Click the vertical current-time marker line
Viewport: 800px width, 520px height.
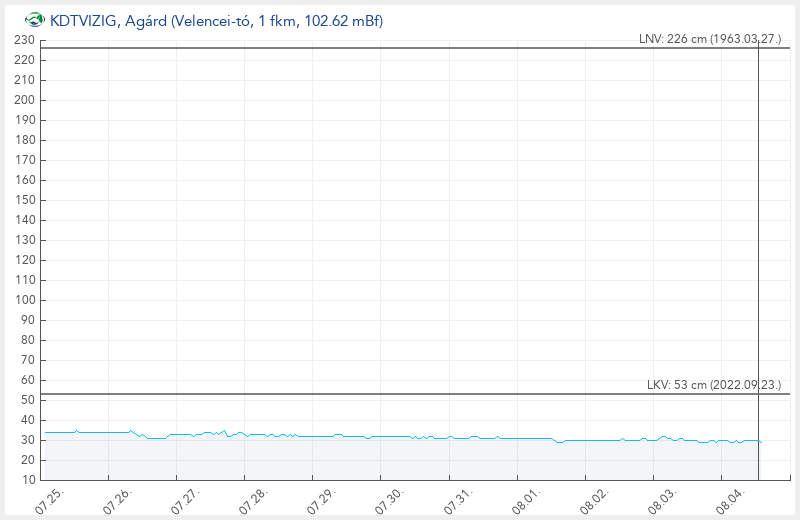pyautogui.click(x=758, y=260)
